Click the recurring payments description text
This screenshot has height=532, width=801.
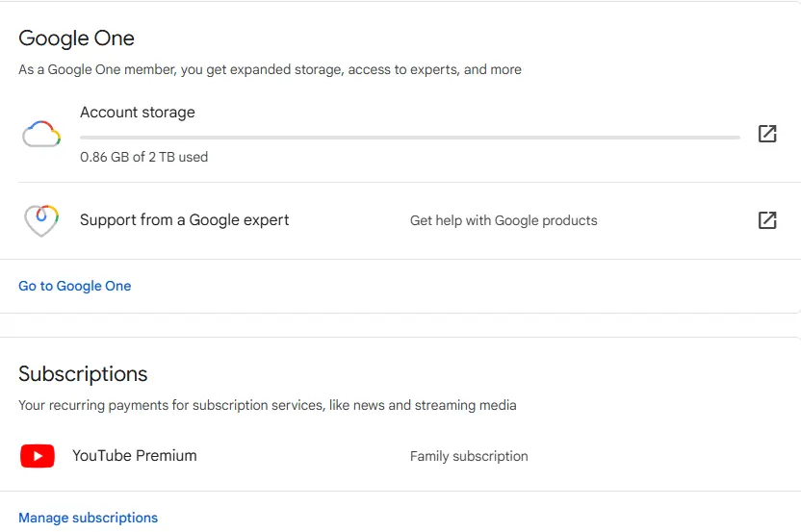268,405
